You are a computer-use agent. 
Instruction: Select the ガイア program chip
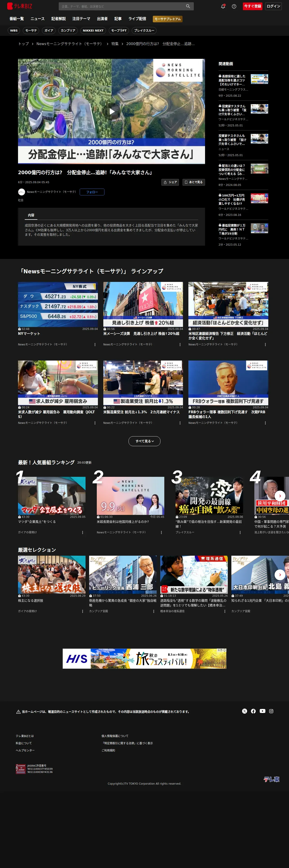[49, 31]
